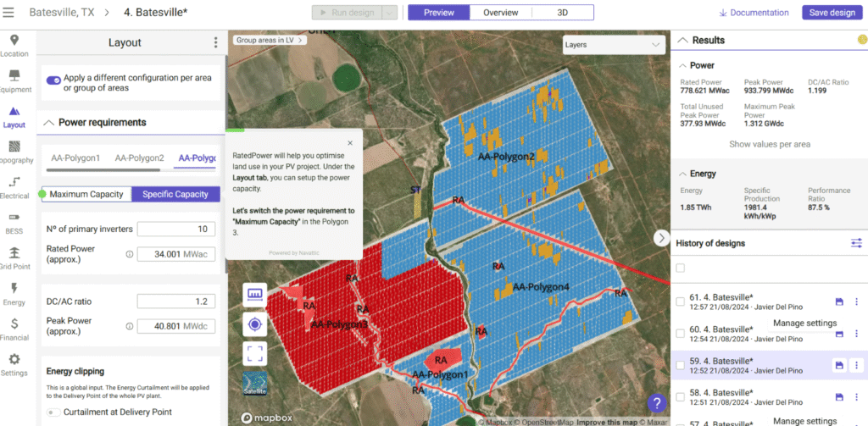
Task: Toggle different configuration per area switch
Action: coord(54,80)
